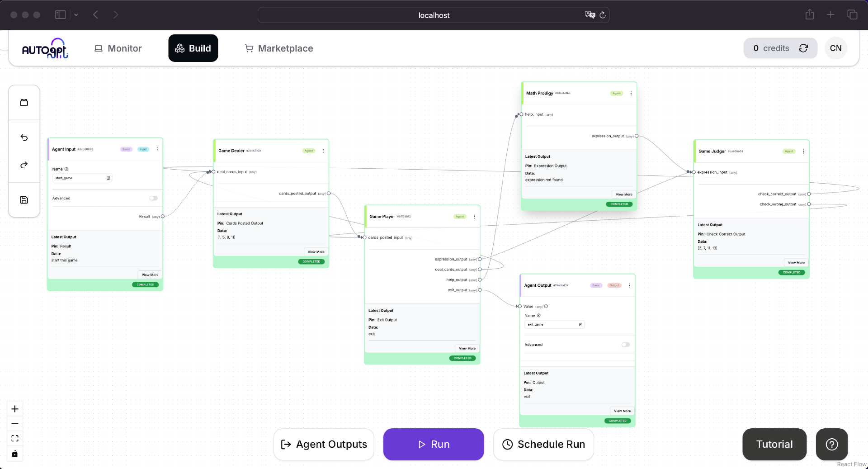This screenshot has width=868, height=469.
Task: Click the expression_output pin on Math Prodigy
Action: (x=637, y=136)
